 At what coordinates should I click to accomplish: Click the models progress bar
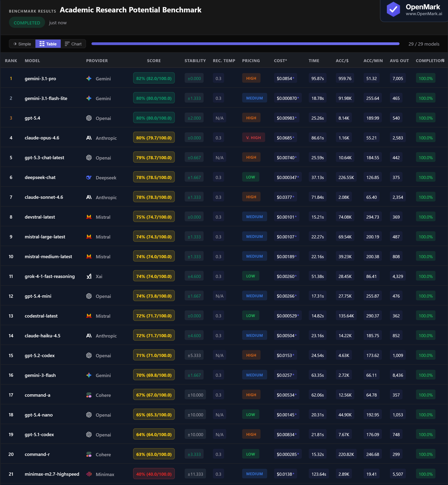(x=245, y=44)
